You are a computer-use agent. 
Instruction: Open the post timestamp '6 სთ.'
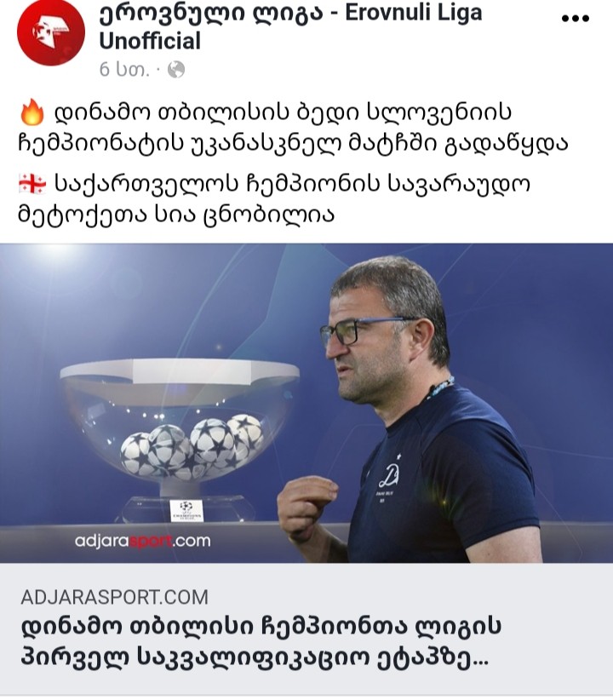coord(123,70)
